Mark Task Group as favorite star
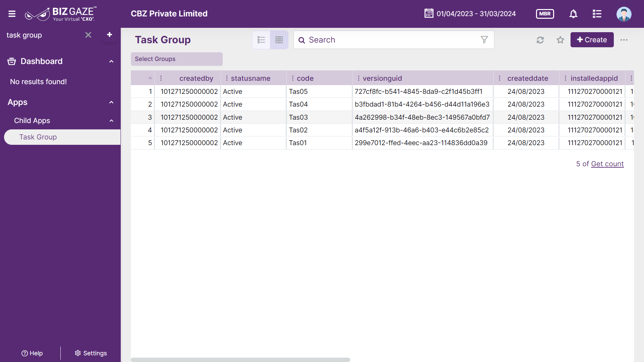This screenshot has height=362, width=644. click(560, 40)
